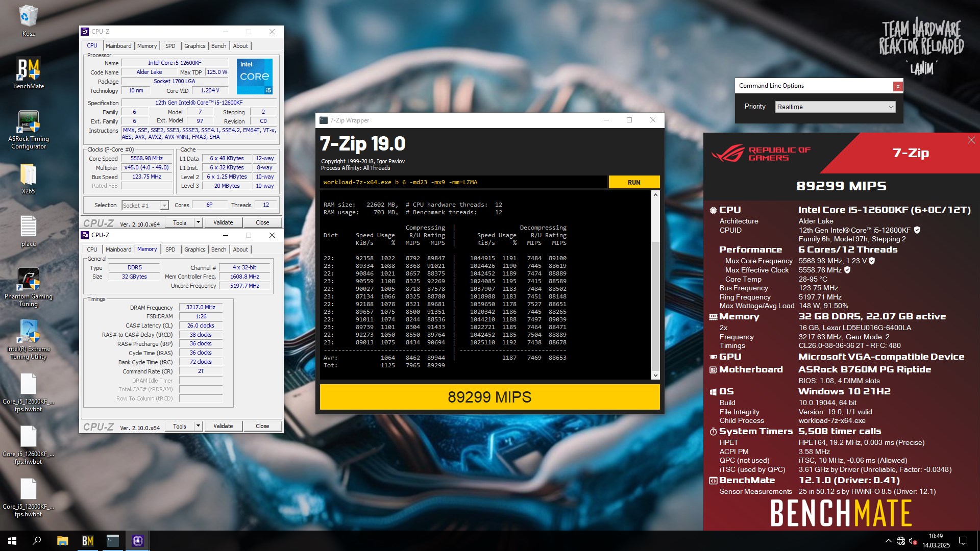980x551 pixels.
Task: Open Socket #1 selection dropdown
Action: click(x=145, y=205)
